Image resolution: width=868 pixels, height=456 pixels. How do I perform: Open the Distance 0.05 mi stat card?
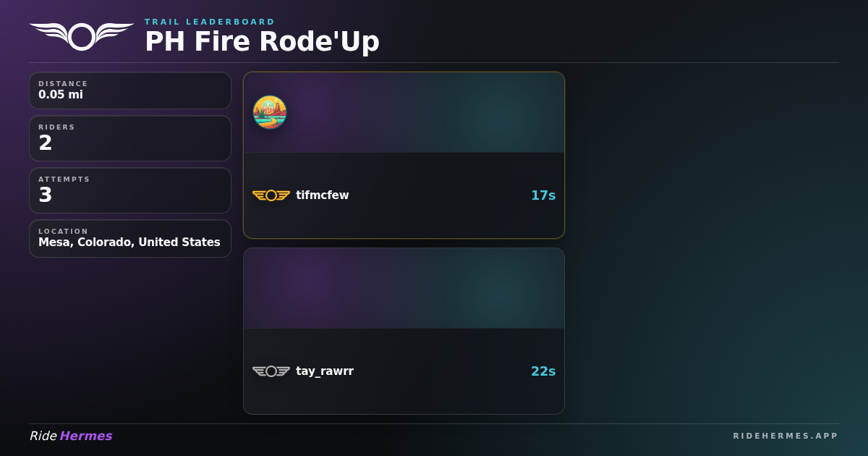[130, 90]
